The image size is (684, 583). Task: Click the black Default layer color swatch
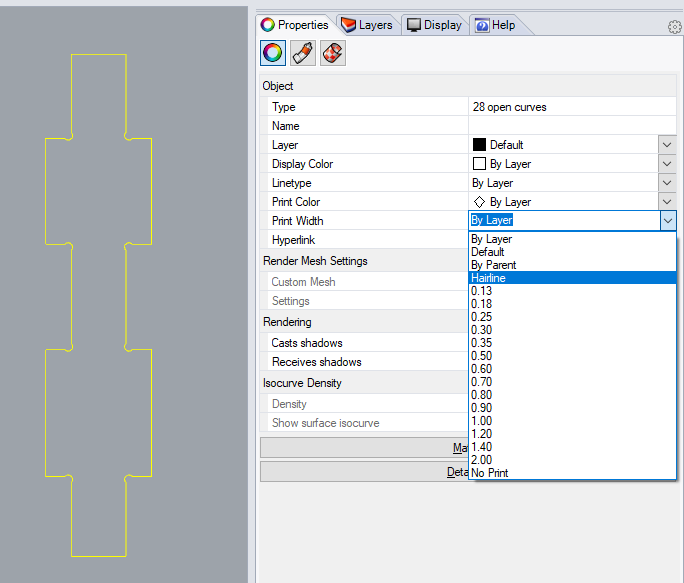(479, 145)
